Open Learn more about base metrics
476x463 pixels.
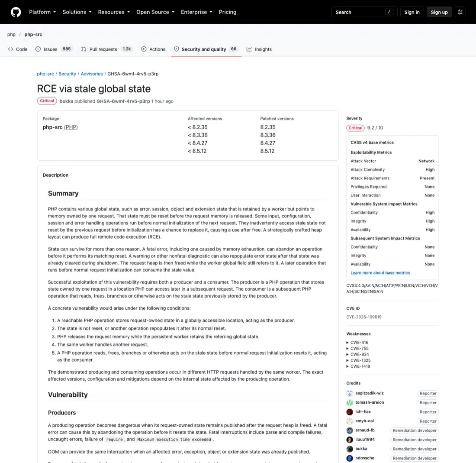tap(380, 273)
